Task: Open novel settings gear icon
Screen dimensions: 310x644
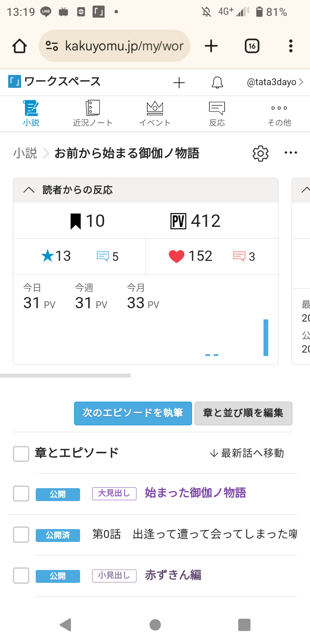Action: (x=260, y=153)
